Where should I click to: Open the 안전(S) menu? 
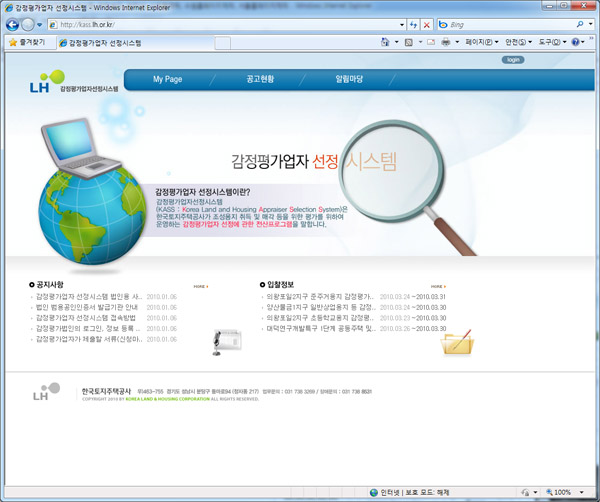click(x=518, y=42)
